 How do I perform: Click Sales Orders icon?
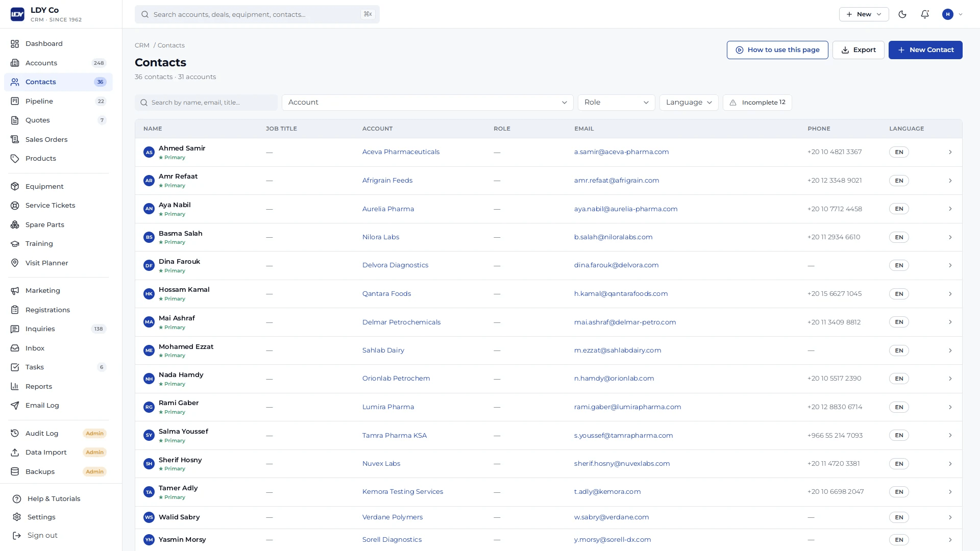[x=15, y=140]
